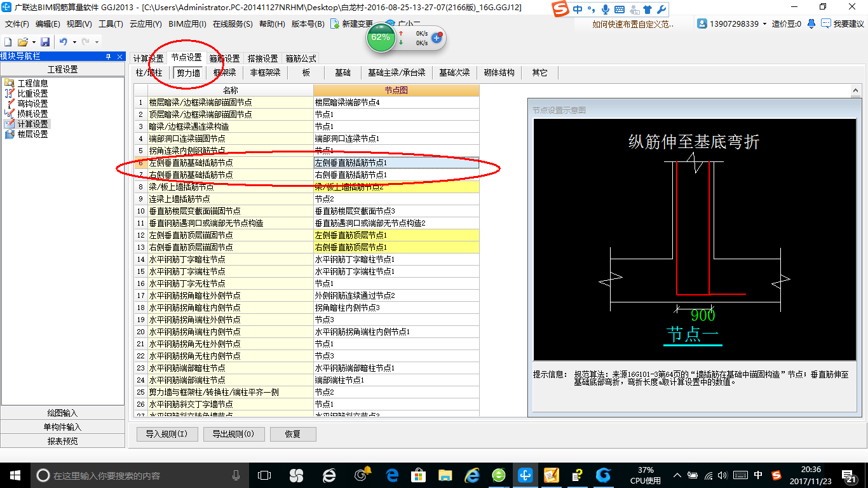Click the 节点一 diagram in preview panel
This screenshot has width=868, height=488.
694,240
